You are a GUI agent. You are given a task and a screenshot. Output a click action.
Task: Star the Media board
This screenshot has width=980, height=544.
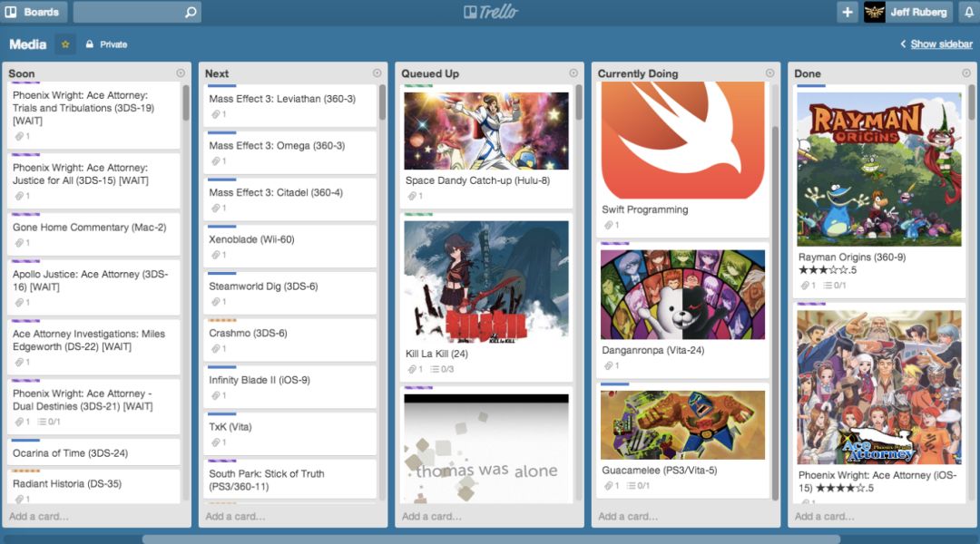(x=64, y=44)
